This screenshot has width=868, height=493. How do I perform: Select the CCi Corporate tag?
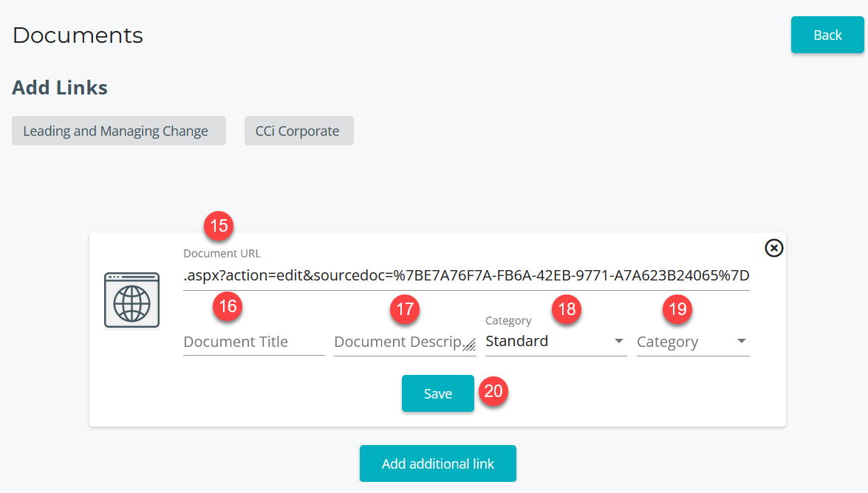pyautogui.click(x=298, y=131)
